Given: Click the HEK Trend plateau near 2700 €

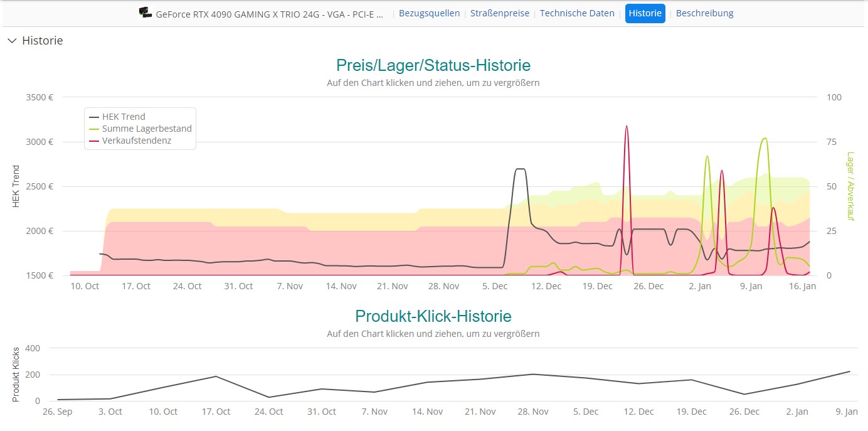Looking at the screenshot, I should pyautogui.click(x=520, y=169).
